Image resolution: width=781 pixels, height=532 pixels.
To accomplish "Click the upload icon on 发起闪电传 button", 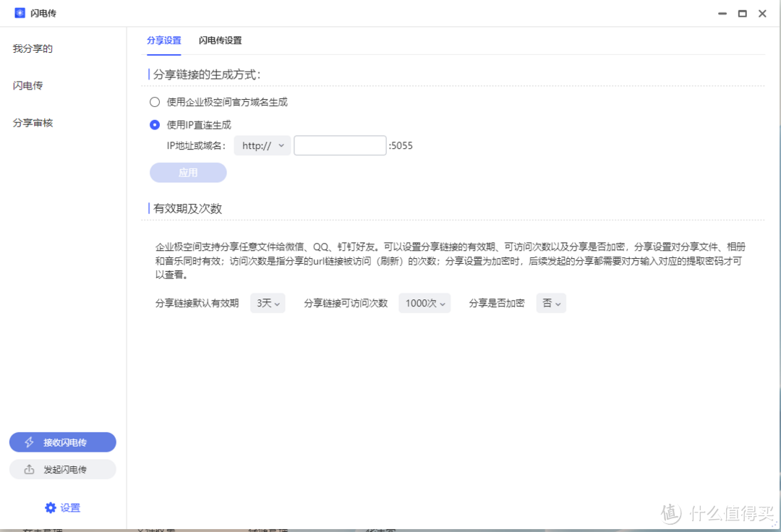I will click(30, 469).
